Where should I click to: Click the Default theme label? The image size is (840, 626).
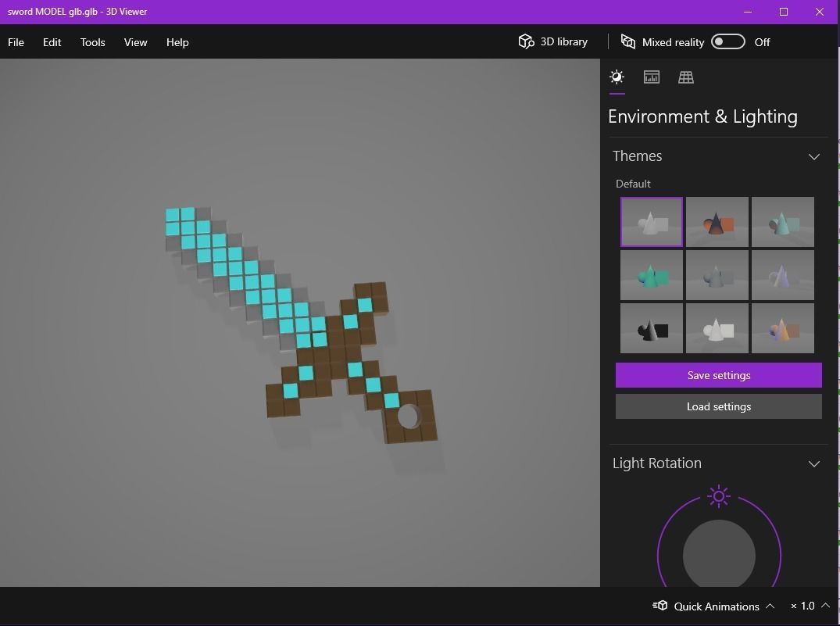click(633, 184)
